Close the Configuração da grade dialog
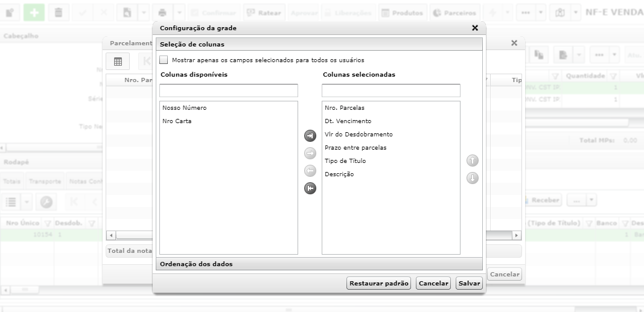 (x=475, y=28)
